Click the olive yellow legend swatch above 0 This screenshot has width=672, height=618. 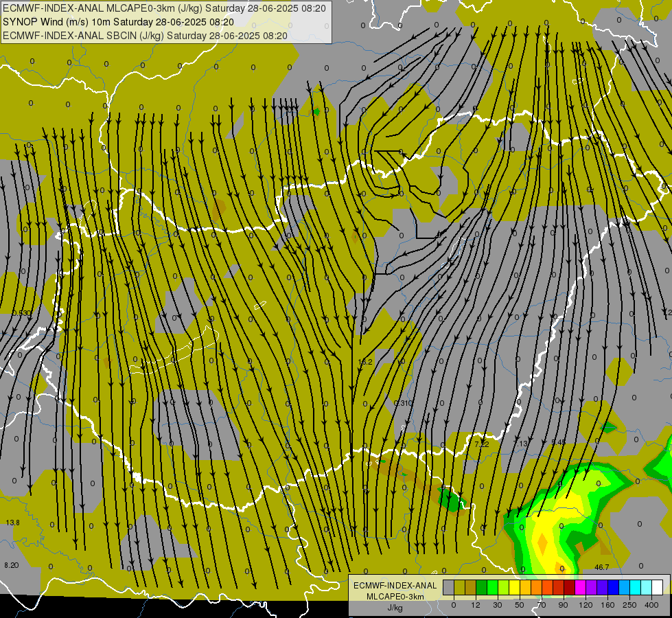[460, 587]
